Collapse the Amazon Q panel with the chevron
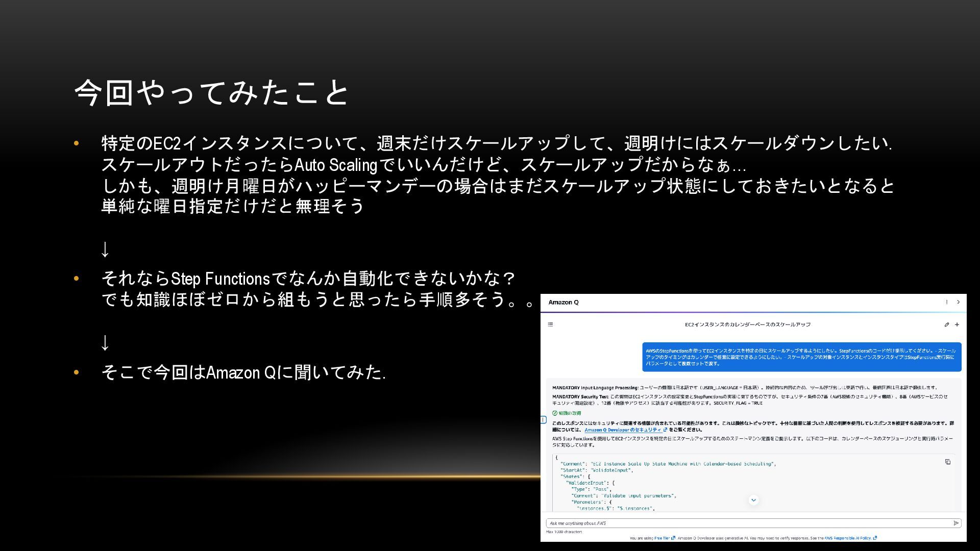 point(958,302)
